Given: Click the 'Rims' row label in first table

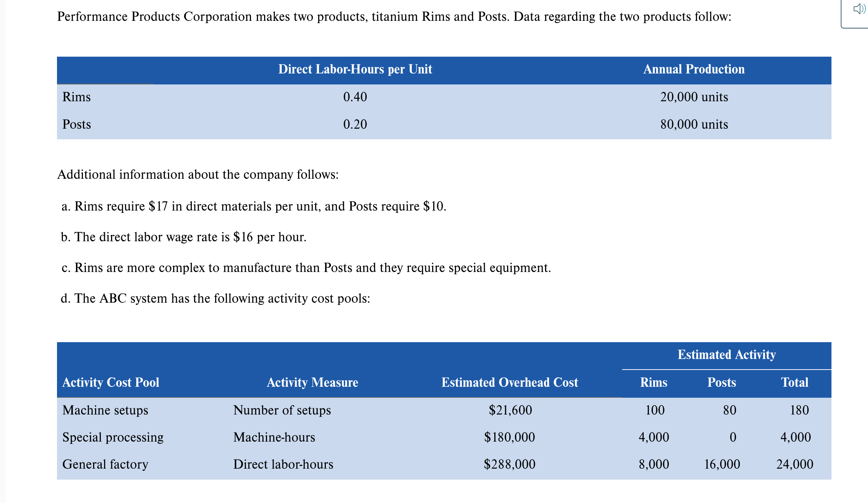Looking at the screenshot, I should point(77,97).
